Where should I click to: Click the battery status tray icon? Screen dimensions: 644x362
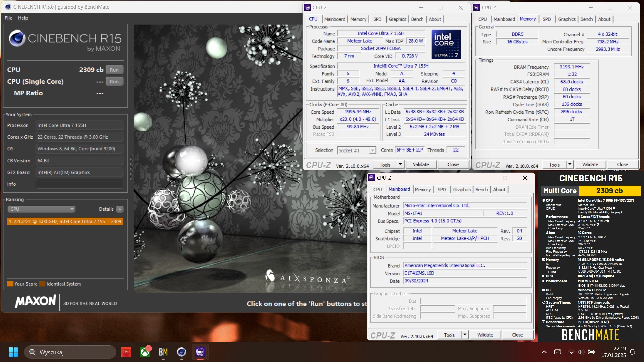[591, 352]
